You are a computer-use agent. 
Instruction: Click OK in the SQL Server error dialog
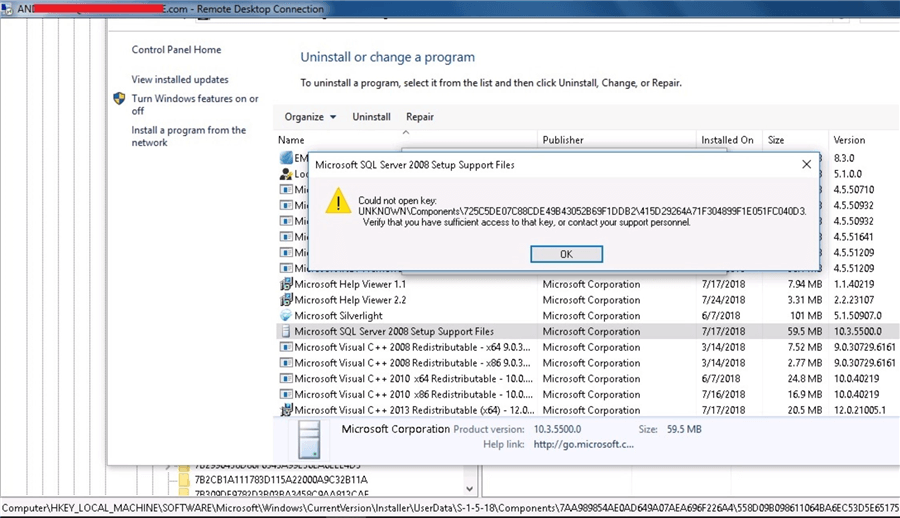(x=566, y=254)
